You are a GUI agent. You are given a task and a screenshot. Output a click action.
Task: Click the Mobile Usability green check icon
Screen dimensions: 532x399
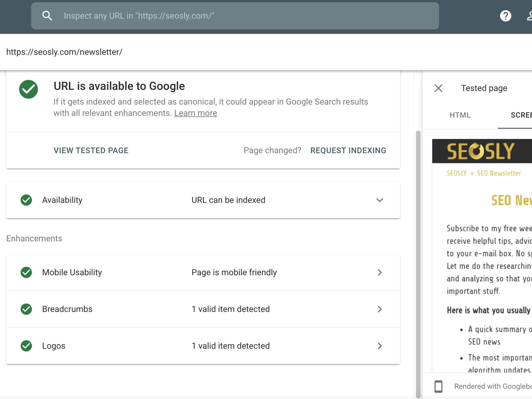[x=26, y=272]
